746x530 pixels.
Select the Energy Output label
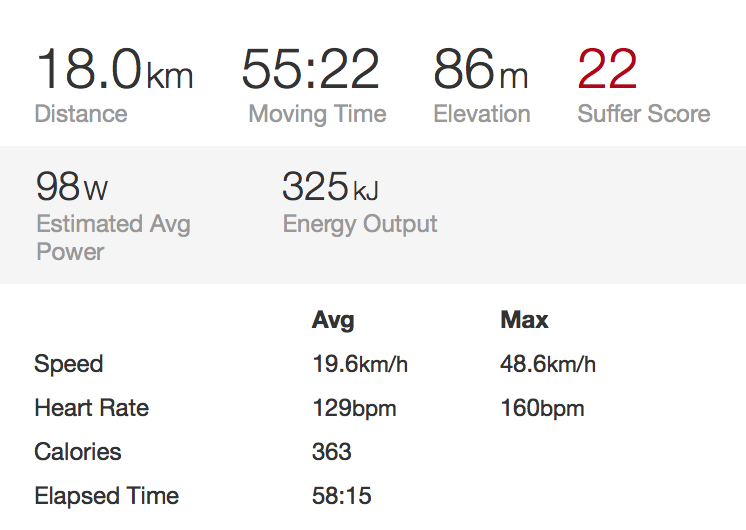pyautogui.click(x=360, y=223)
